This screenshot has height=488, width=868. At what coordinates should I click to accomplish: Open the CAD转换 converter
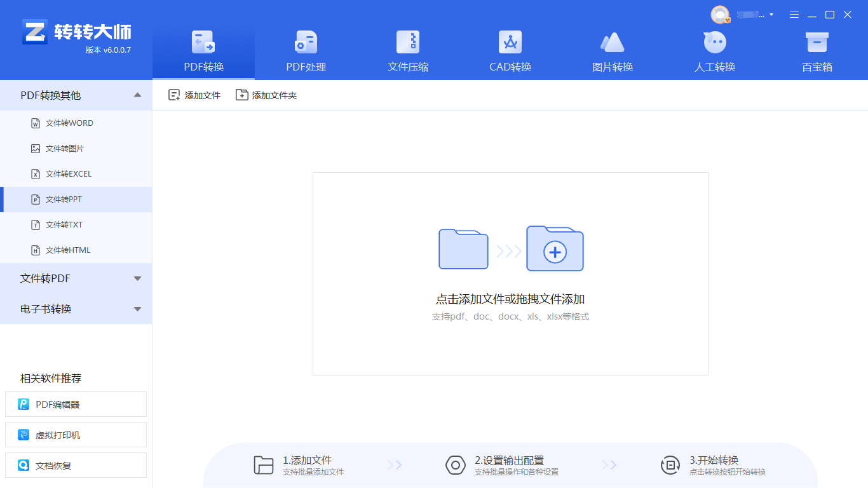510,51
